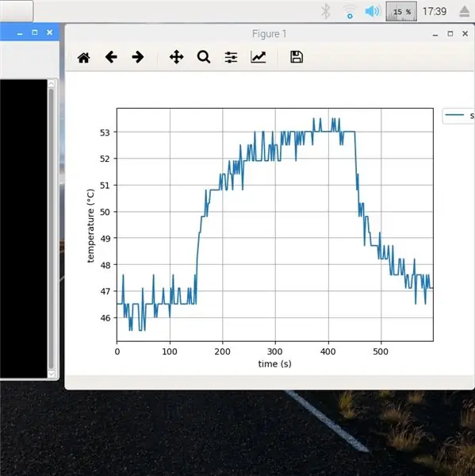
Task: Maximize the Figure 1 window
Action: tap(450, 33)
